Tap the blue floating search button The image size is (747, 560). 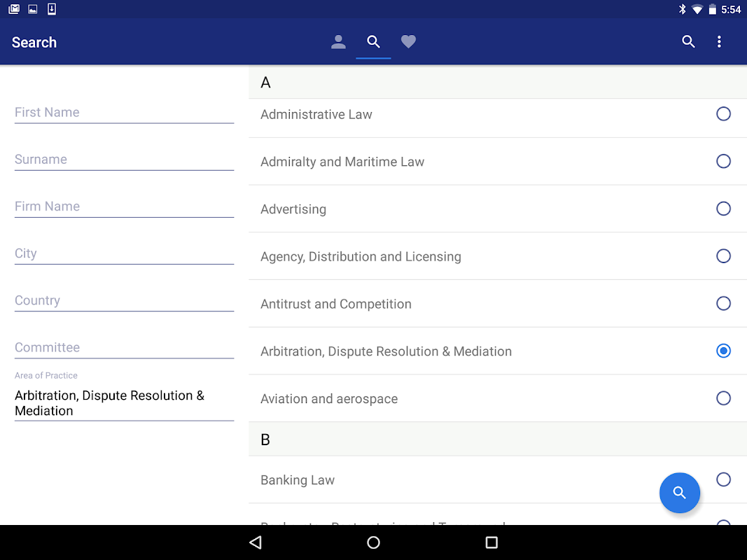pos(679,492)
